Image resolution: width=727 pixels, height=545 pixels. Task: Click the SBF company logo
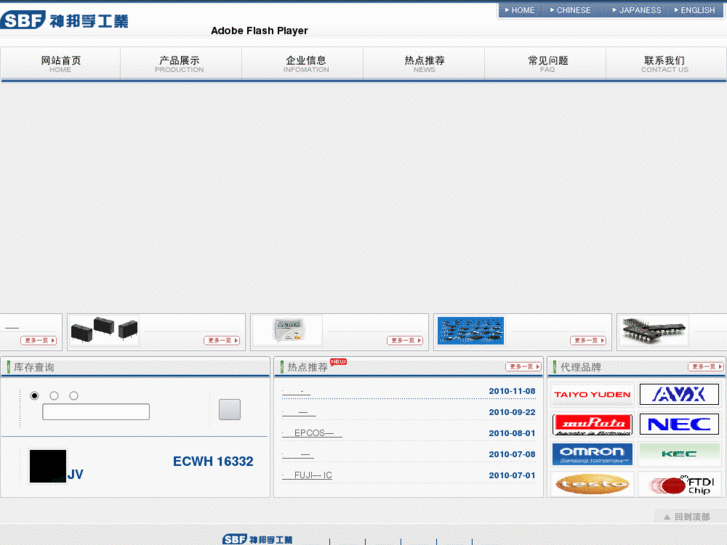click(64, 20)
